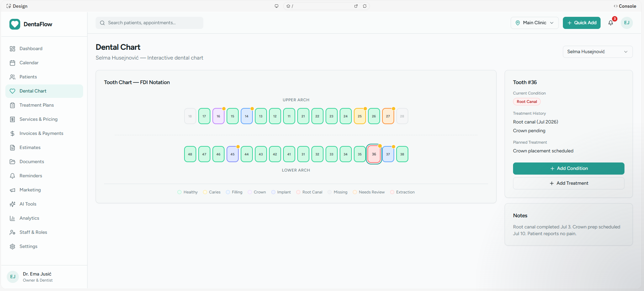Open Invoices & Payments page
644x291 pixels.
point(44,134)
